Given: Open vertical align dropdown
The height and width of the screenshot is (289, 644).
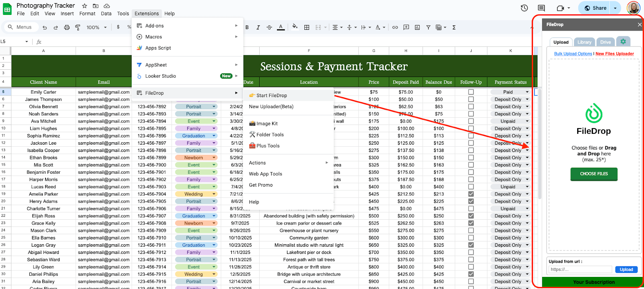Looking at the screenshot, I should 351,27.
